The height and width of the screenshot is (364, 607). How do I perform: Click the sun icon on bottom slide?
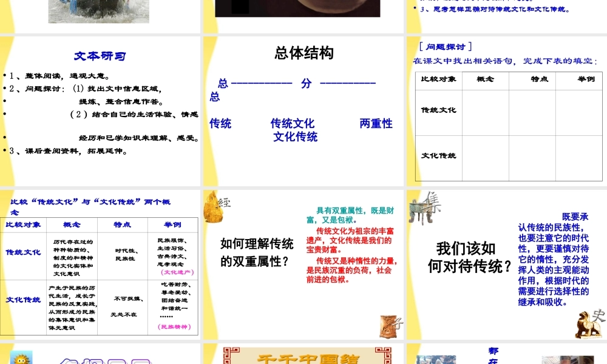coord(21,357)
